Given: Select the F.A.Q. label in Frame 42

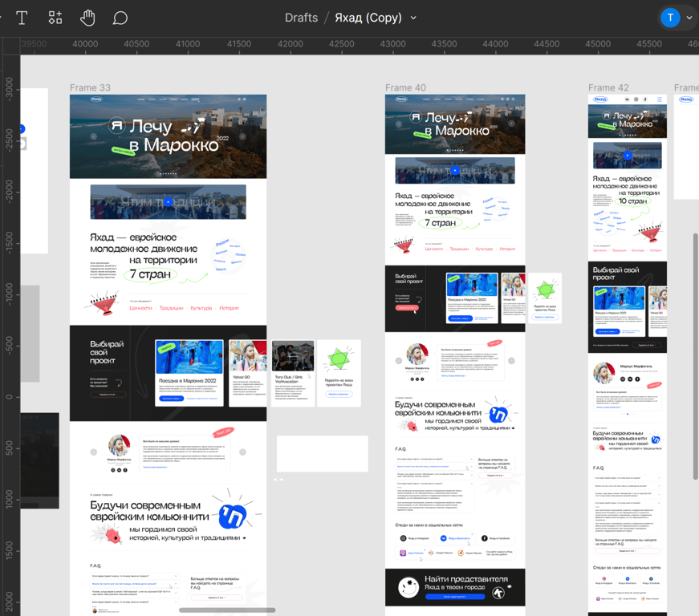Looking at the screenshot, I should [598, 468].
